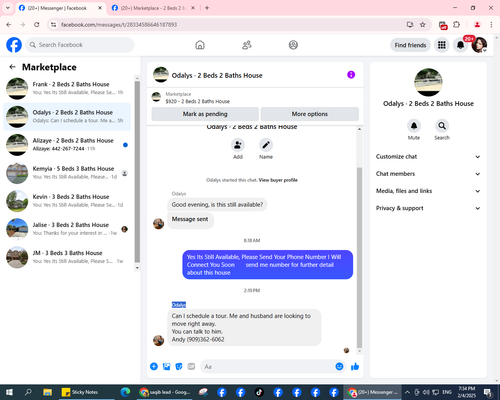Viewport: 500px width, 400px height.
Task: Click the Name edit pencil icon
Action: click(266, 145)
